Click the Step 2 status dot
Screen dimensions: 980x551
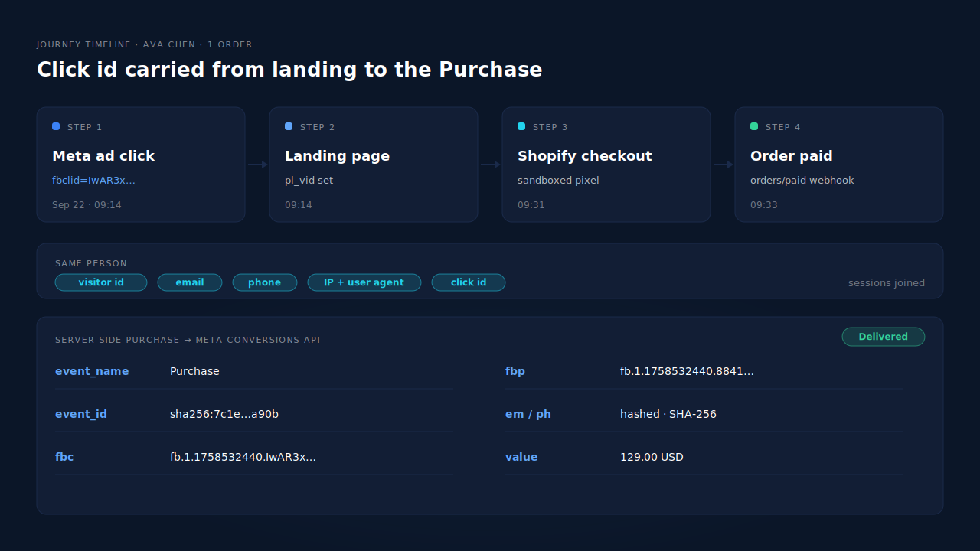(289, 126)
